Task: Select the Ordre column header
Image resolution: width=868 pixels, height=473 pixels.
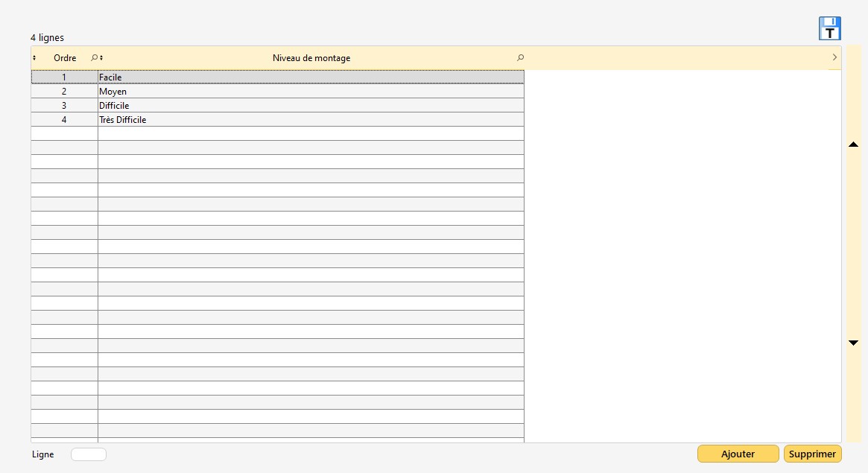Action: point(65,58)
